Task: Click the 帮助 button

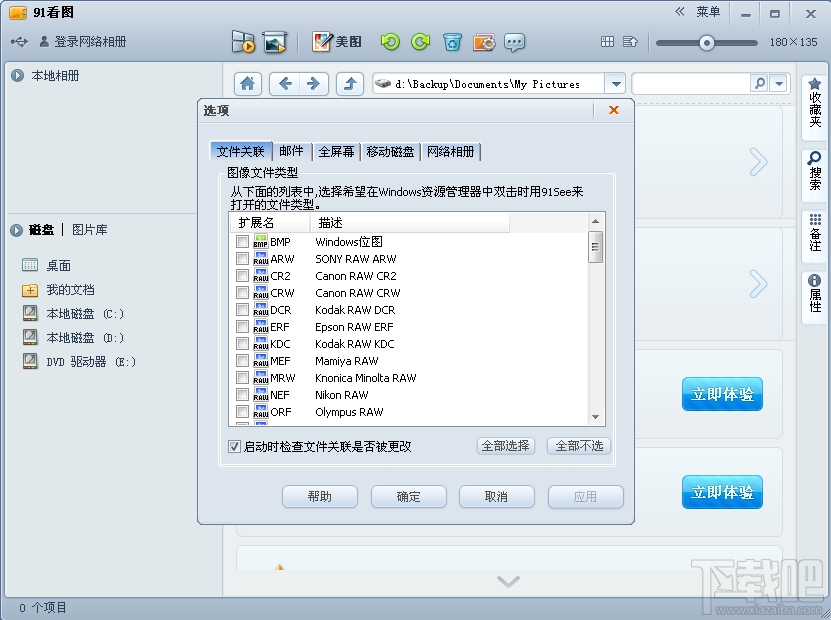Action: [x=320, y=497]
